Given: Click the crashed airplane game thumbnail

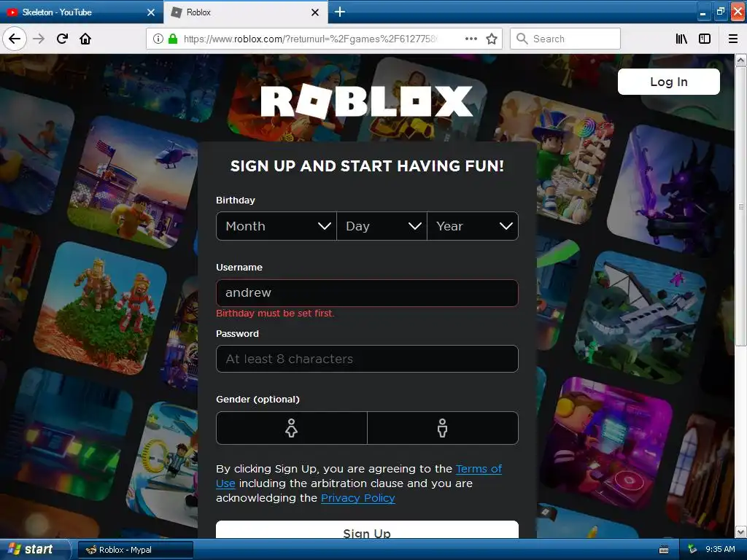Looking at the screenshot, I should pyautogui.click(x=640, y=316).
